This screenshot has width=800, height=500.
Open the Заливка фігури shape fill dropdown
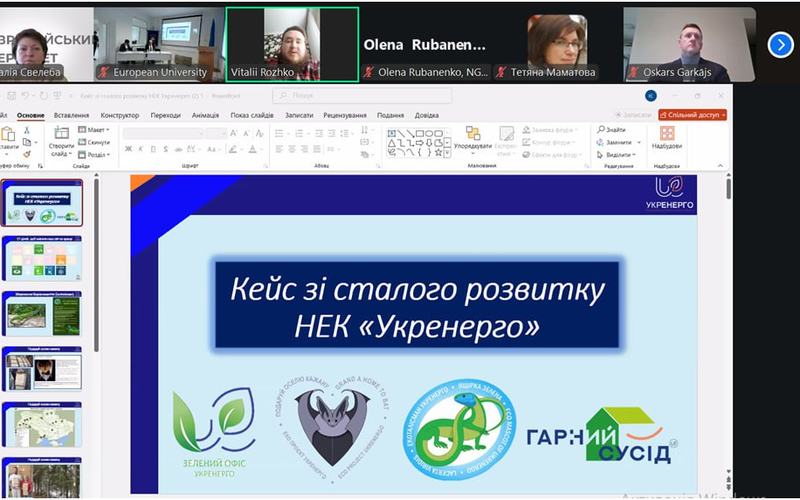point(549,130)
